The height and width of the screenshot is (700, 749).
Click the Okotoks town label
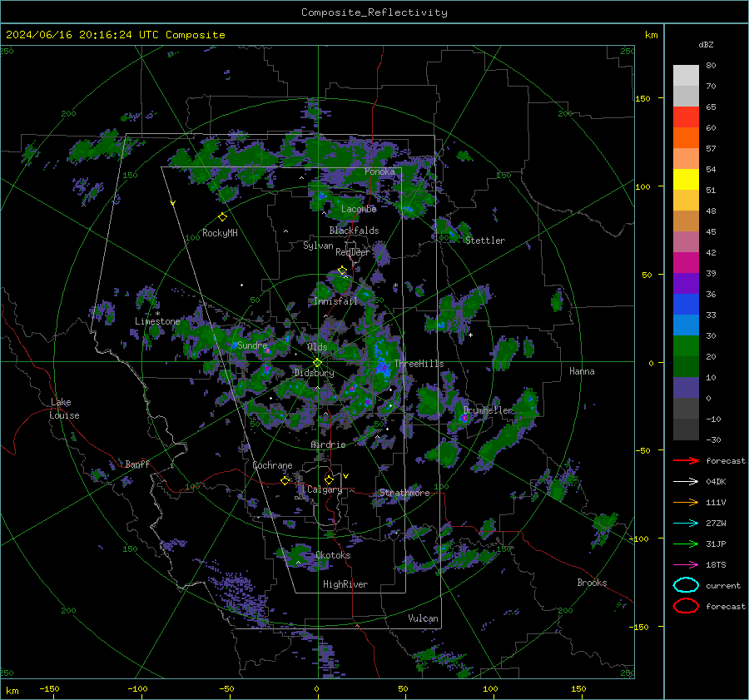pos(333,555)
